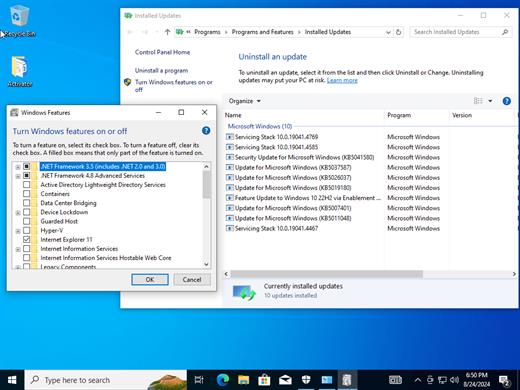This screenshot has height=390, width=520.
Task: Toggle .NET Framework 3.5 checkbox
Action: [26, 166]
